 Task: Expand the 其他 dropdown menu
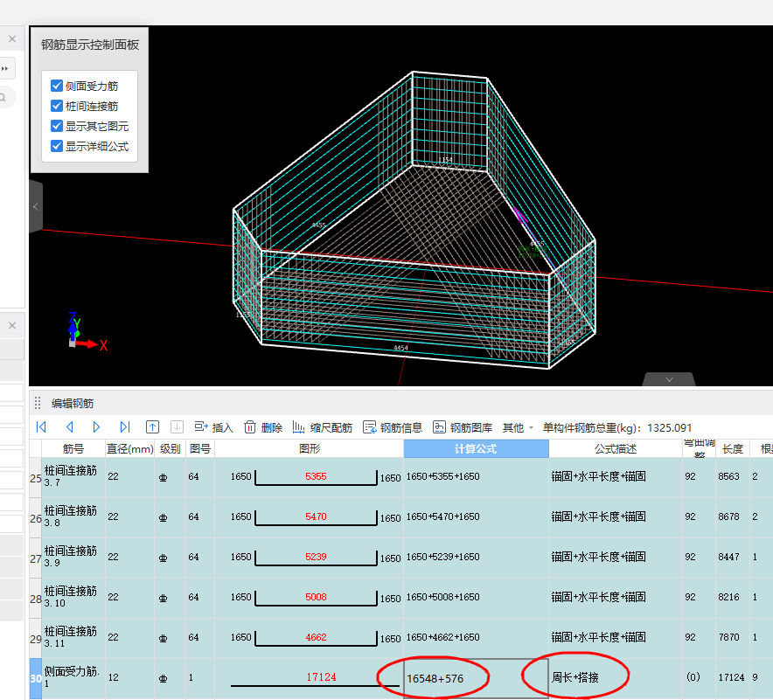(x=518, y=427)
